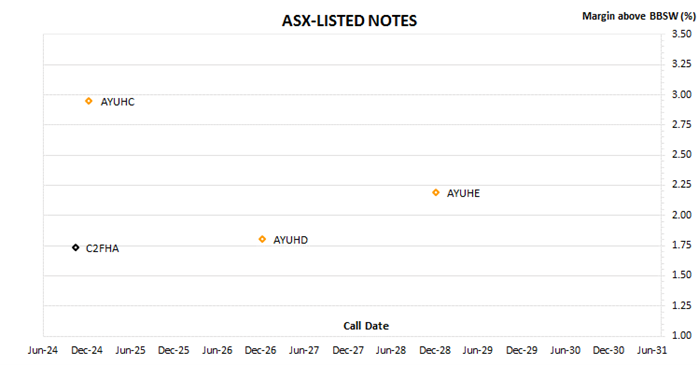Click the AYUHE orange diamond marker
This screenshot has height=365, width=699.
436,193
